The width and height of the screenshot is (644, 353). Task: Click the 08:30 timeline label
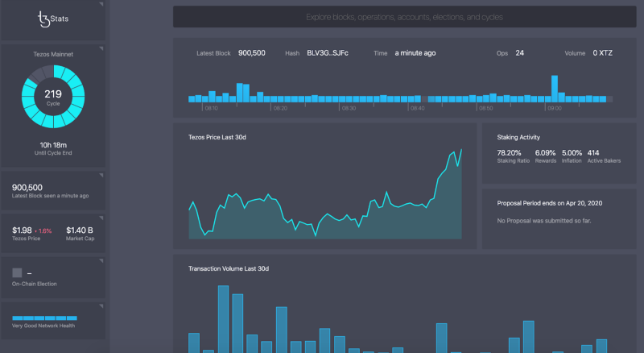[x=349, y=108]
